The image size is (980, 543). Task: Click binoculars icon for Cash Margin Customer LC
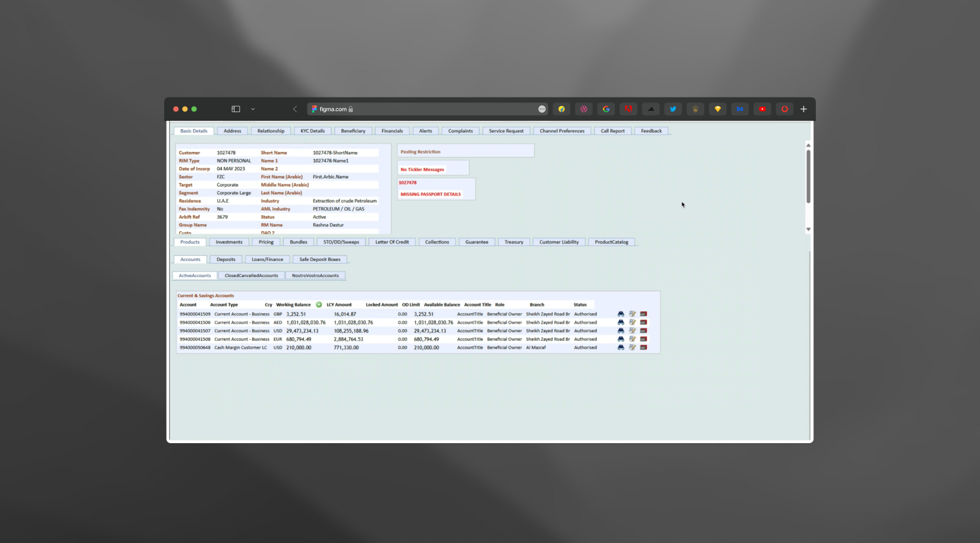[620, 347]
